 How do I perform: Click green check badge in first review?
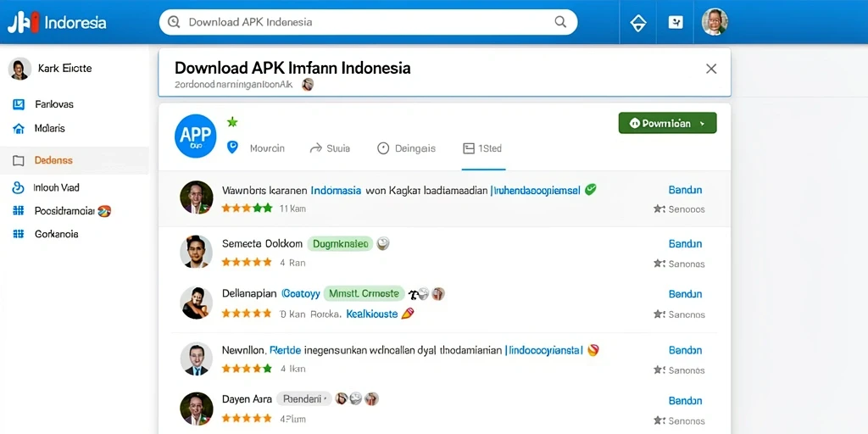pos(591,190)
